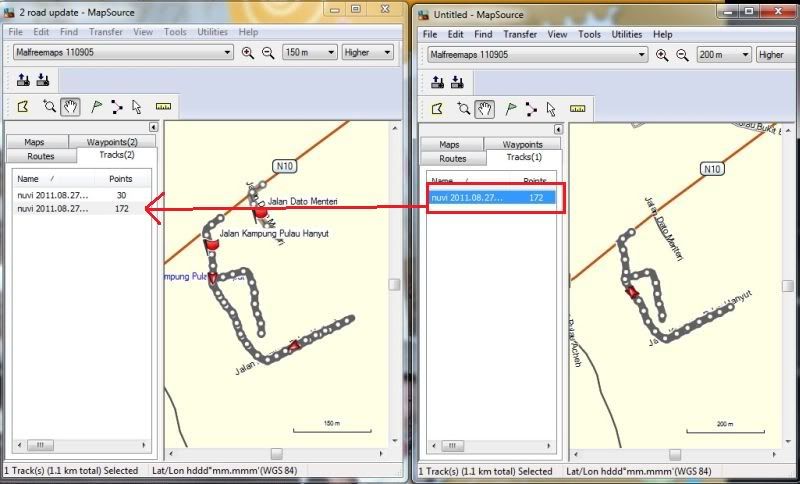Screen dimensions: 800x484
Task: Switch to Waypoints tab in Untitled window
Action: 522,144
